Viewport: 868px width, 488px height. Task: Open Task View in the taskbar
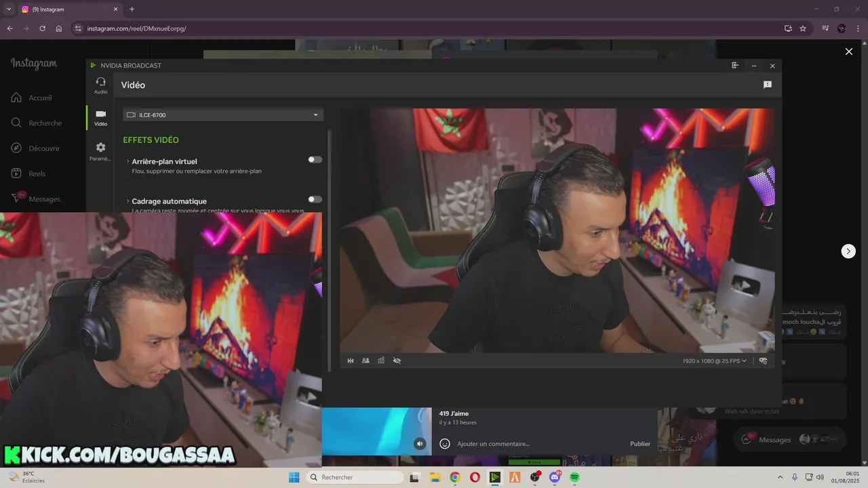click(x=414, y=477)
